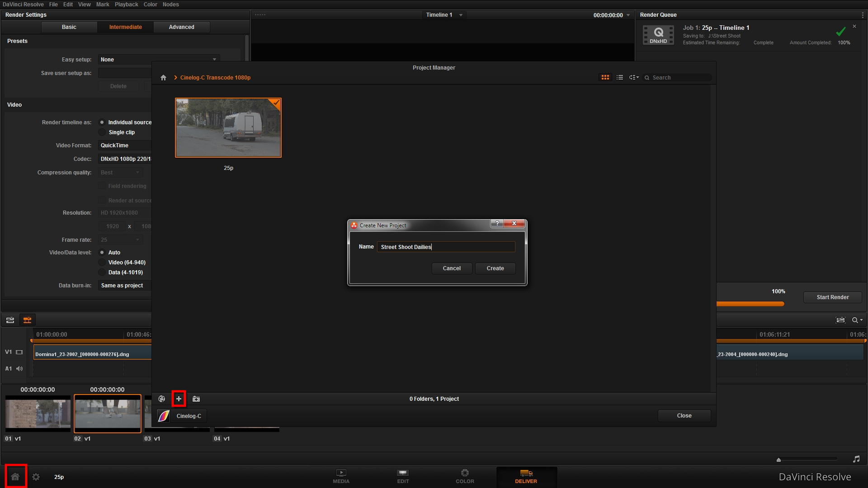868x488 pixels.
Task: Select Data (4-1019) data level
Action: click(x=102, y=272)
